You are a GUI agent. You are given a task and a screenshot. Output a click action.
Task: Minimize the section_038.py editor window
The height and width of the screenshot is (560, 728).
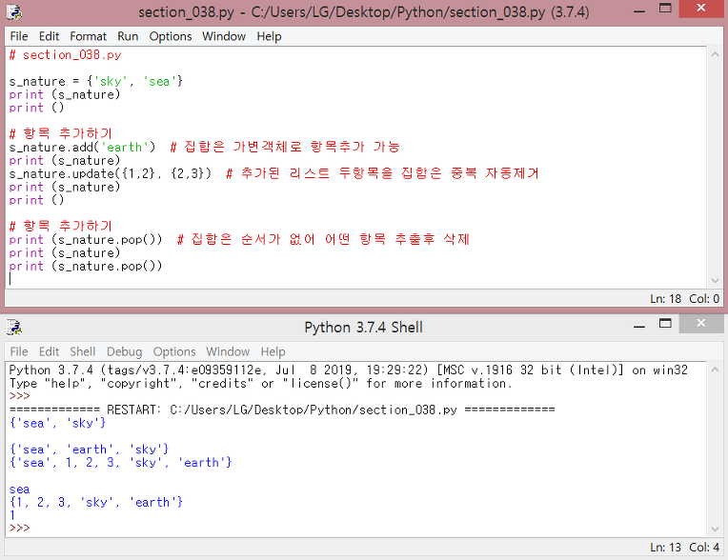(639, 10)
